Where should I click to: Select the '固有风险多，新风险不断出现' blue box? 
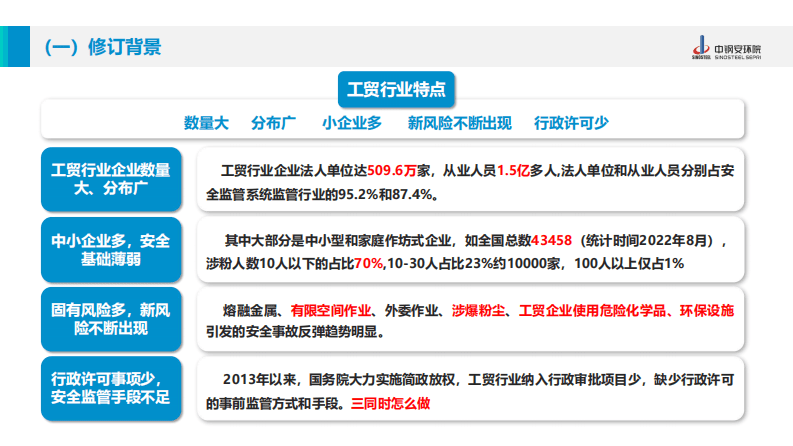111,319
